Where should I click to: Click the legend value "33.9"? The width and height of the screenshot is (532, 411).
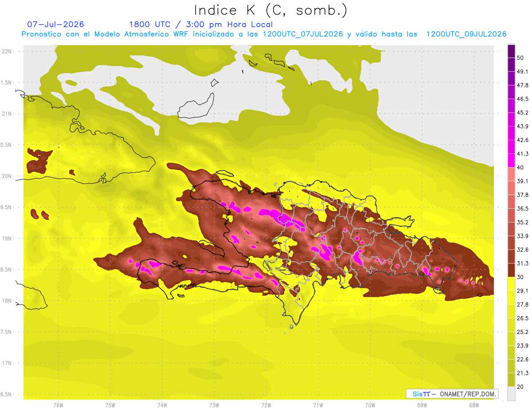coord(522,236)
